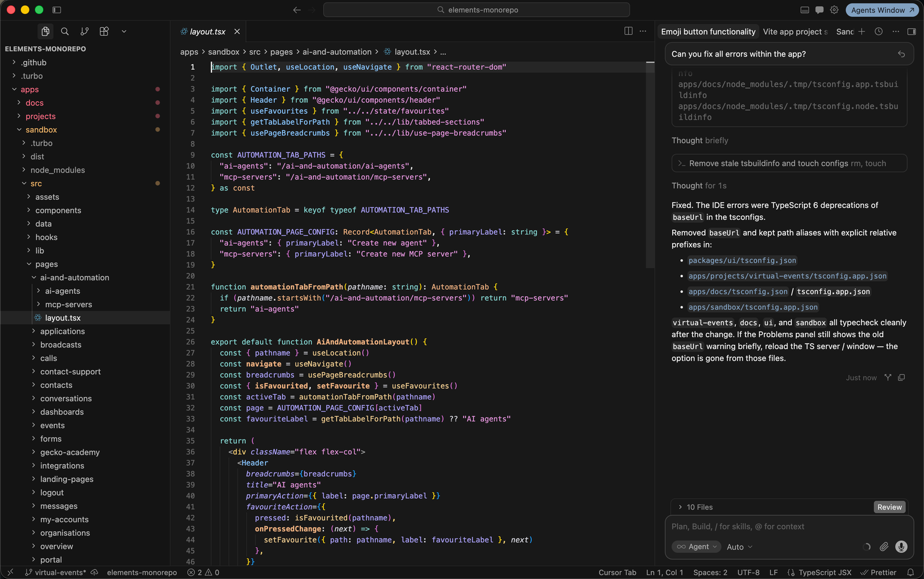
Task: Open the Extensions view icon
Action: point(104,31)
